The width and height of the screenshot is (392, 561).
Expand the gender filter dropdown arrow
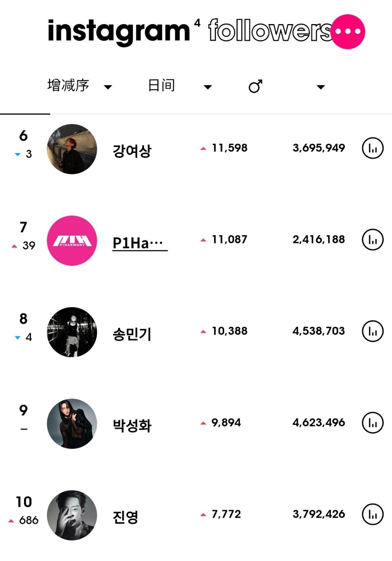point(321,87)
